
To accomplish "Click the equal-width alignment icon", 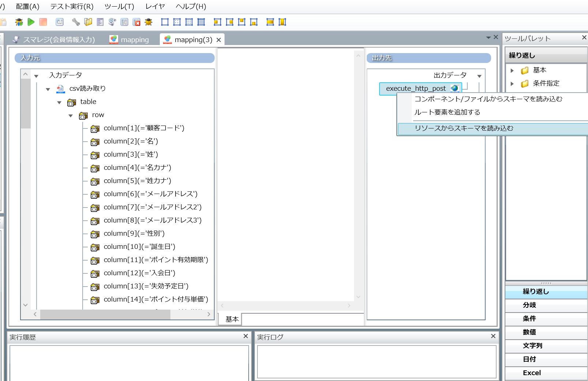I will [x=270, y=22].
